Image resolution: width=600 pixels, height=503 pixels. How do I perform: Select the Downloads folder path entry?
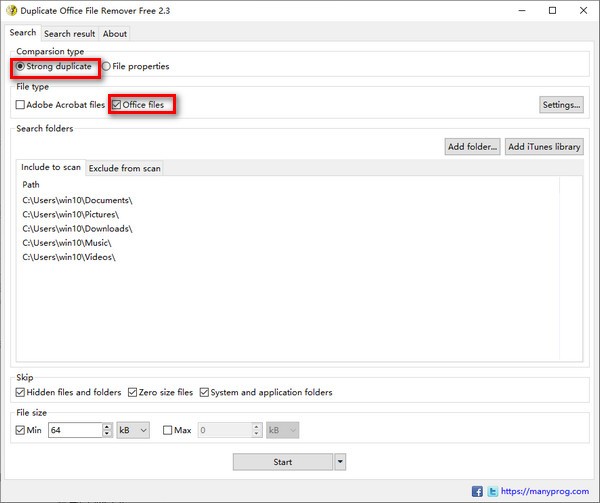click(x=76, y=228)
